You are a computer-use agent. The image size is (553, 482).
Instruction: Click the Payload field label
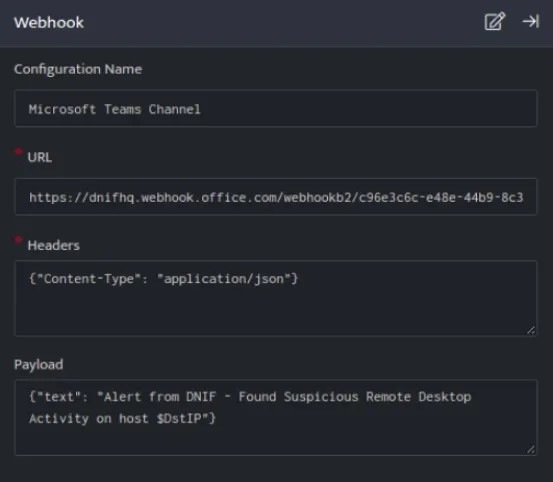coord(38,365)
